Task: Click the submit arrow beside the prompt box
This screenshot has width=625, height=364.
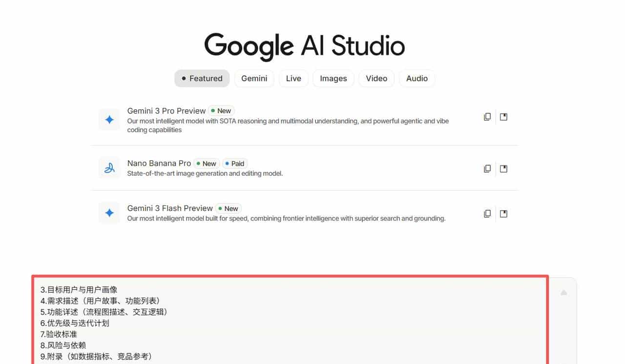Action: coord(563,292)
